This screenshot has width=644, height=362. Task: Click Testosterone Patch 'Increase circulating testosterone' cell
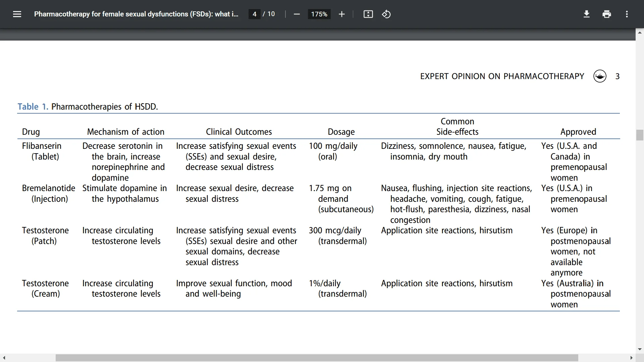click(x=121, y=236)
